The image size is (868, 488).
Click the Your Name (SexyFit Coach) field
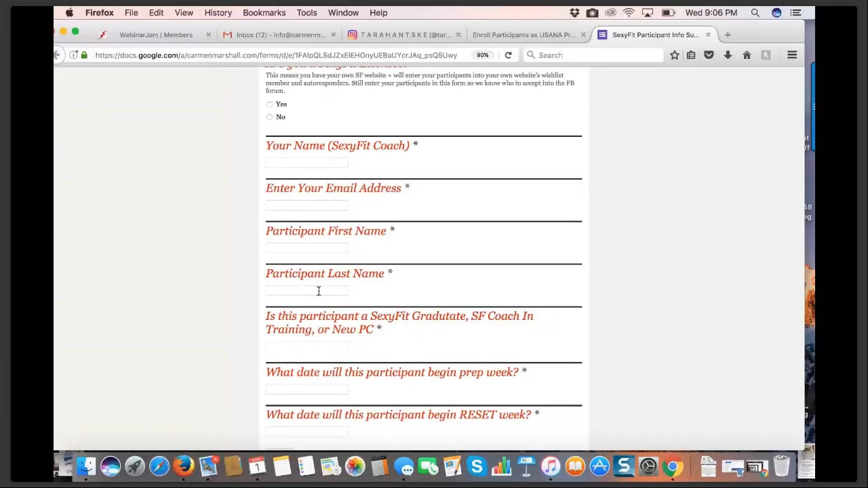pos(307,163)
